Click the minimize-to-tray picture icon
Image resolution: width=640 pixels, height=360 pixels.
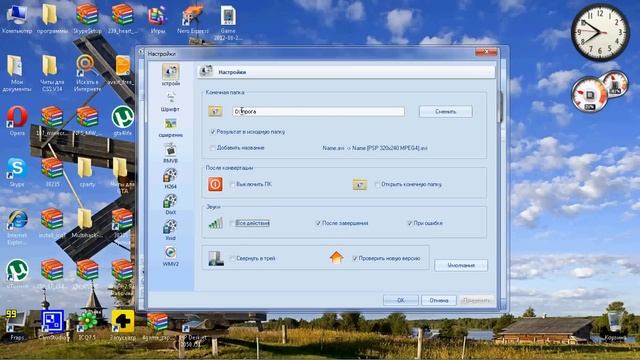point(216,258)
